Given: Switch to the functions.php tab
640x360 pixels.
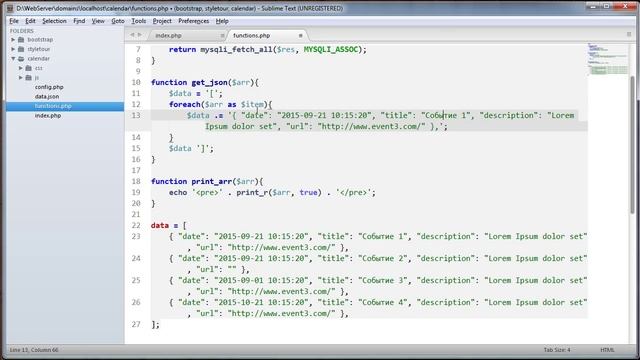Looking at the screenshot, I should (251, 36).
